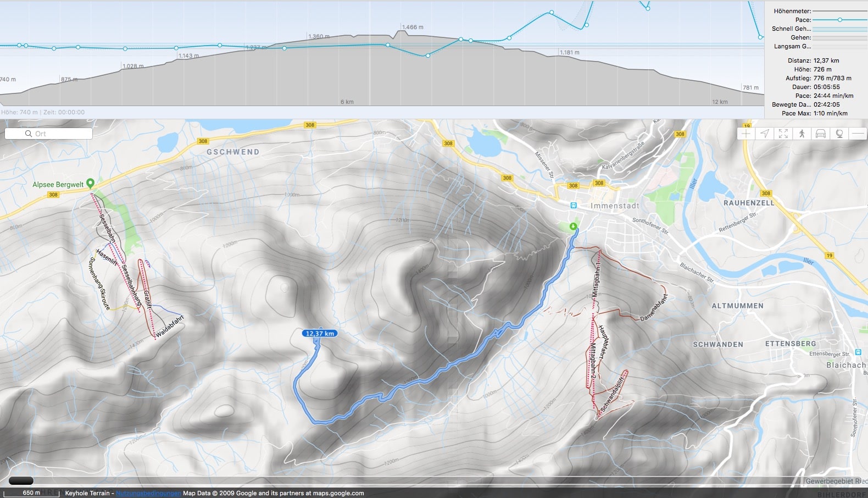Click the green Alpsee Bergwelt map pin
868x498 pixels.
[x=91, y=183]
